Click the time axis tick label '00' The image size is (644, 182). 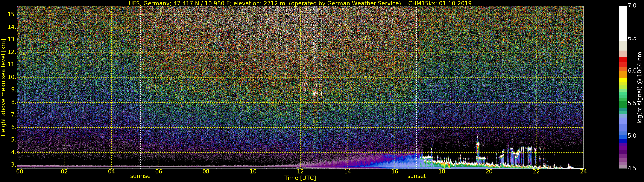[x=20, y=172]
